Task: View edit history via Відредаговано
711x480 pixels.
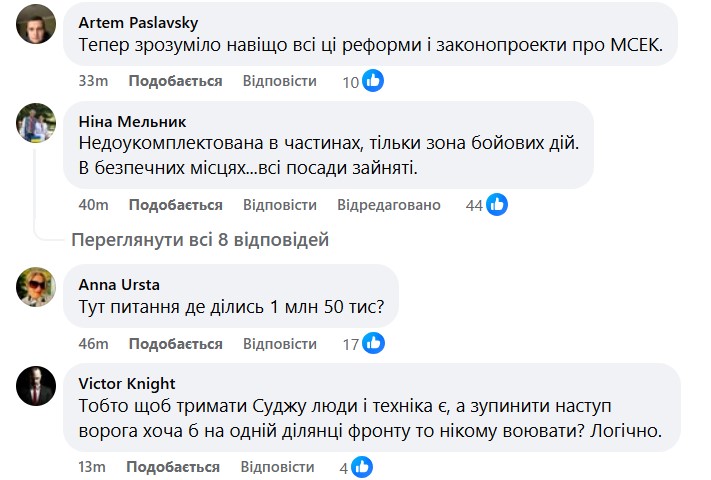Action: (x=389, y=205)
